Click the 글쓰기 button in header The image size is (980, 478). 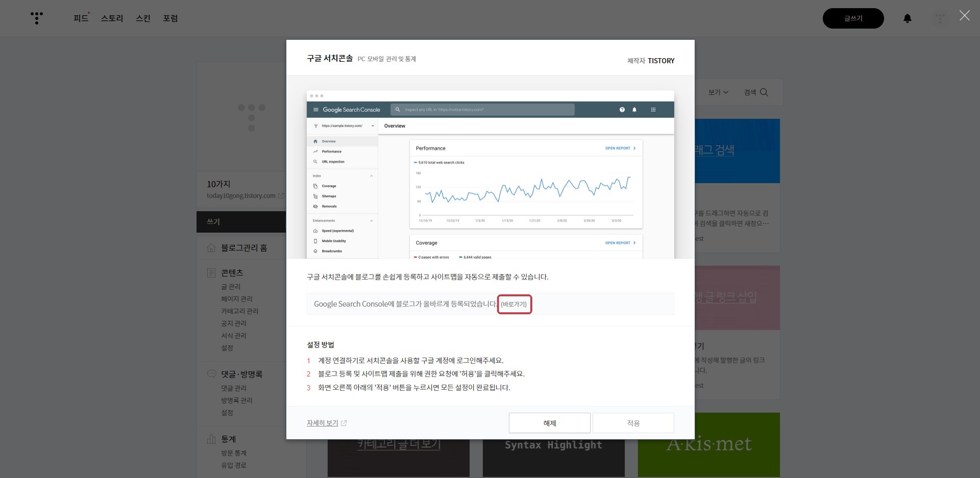tap(853, 18)
